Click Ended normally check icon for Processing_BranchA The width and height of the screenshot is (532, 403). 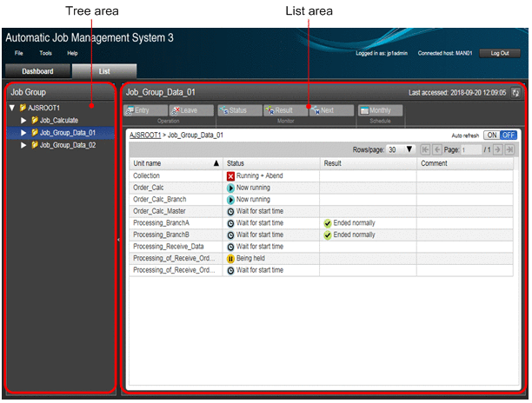tap(328, 223)
